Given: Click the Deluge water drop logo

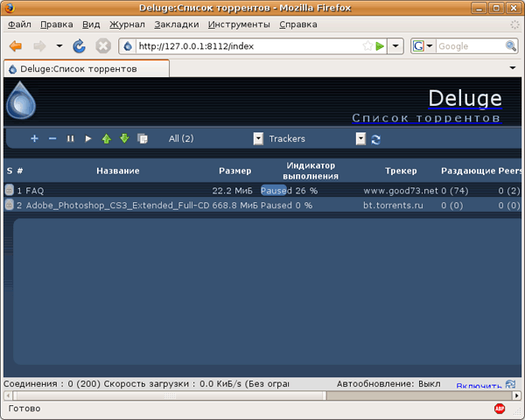Looking at the screenshot, I should (21, 101).
